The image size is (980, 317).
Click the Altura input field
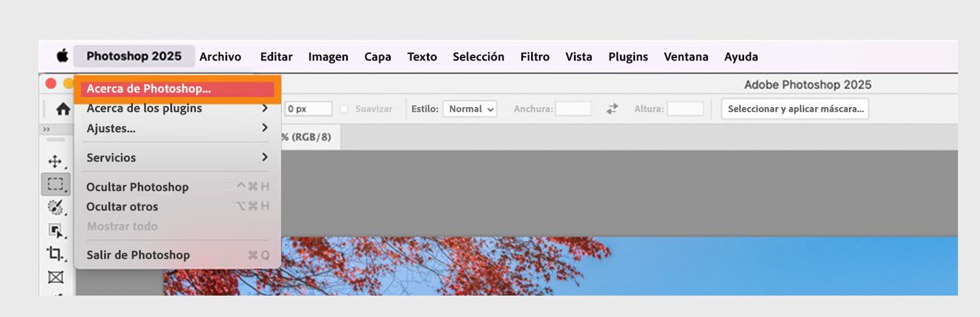685,109
